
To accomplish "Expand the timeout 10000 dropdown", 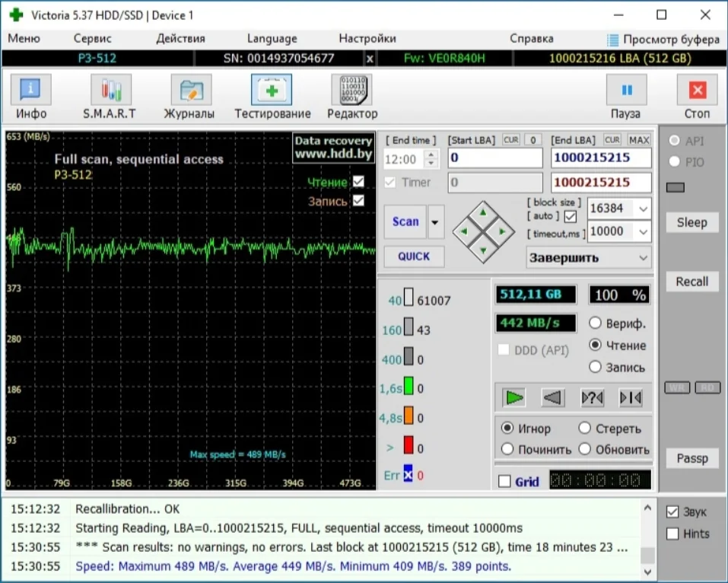I will pos(644,231).
